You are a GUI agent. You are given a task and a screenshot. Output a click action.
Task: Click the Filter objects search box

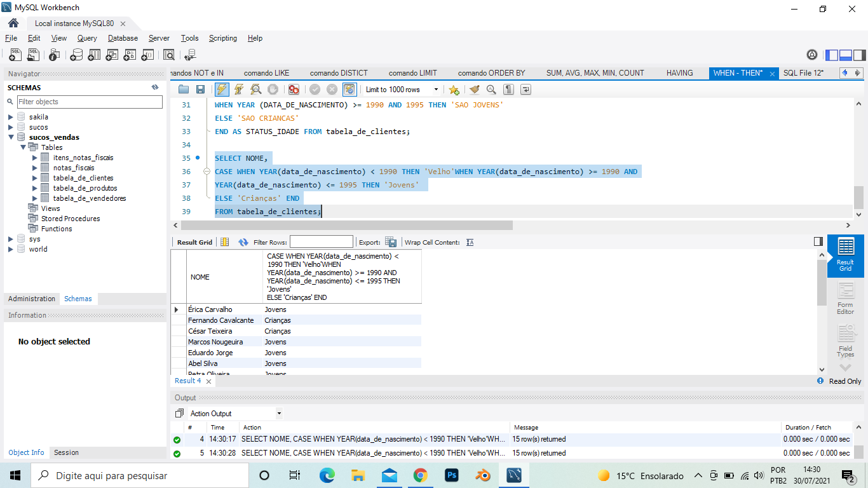coord(90,102)
